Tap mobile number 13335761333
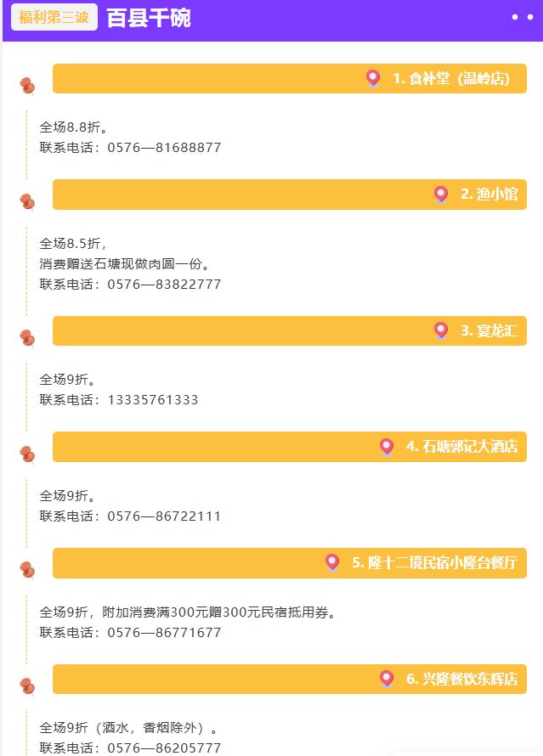543x756 pixels. 153,400
